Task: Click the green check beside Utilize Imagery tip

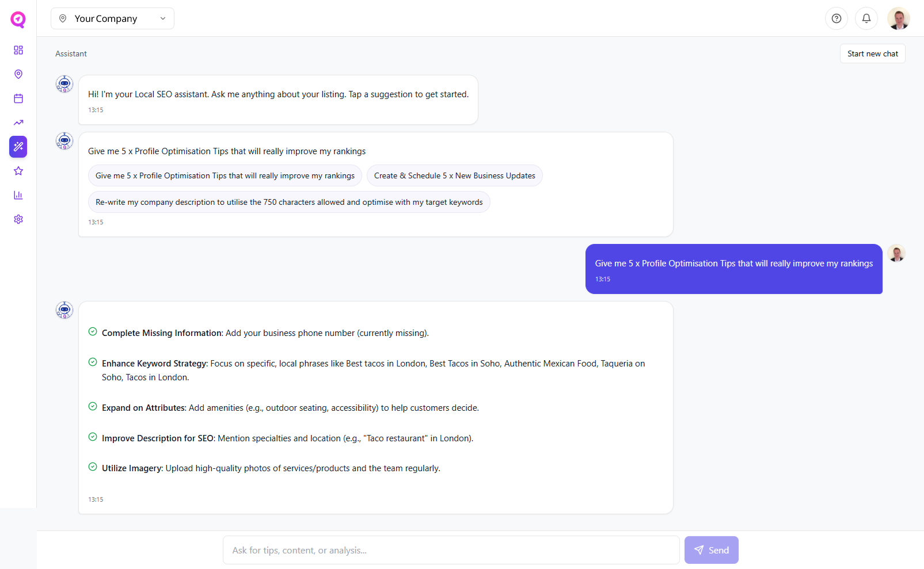Action: (x=93, y=467)
